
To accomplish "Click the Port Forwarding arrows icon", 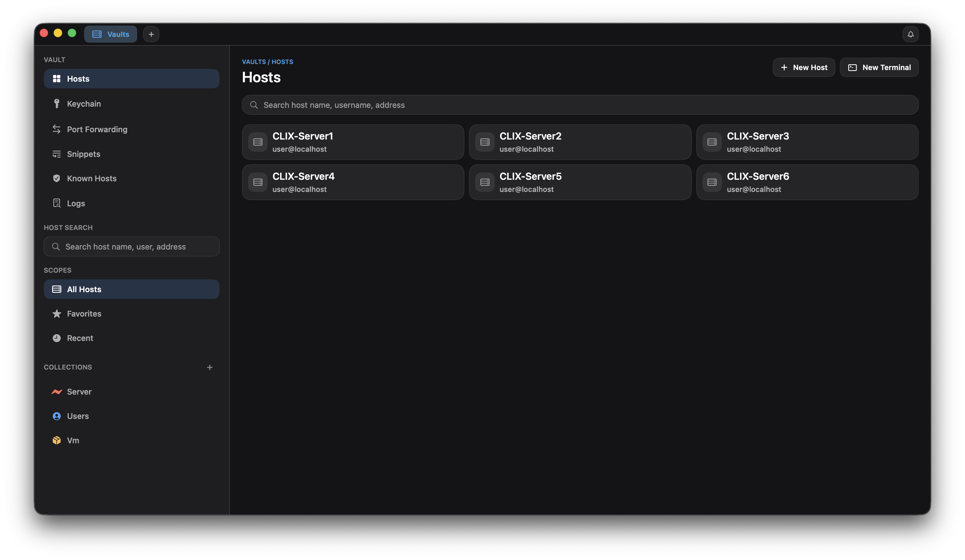I will (57, 129).
